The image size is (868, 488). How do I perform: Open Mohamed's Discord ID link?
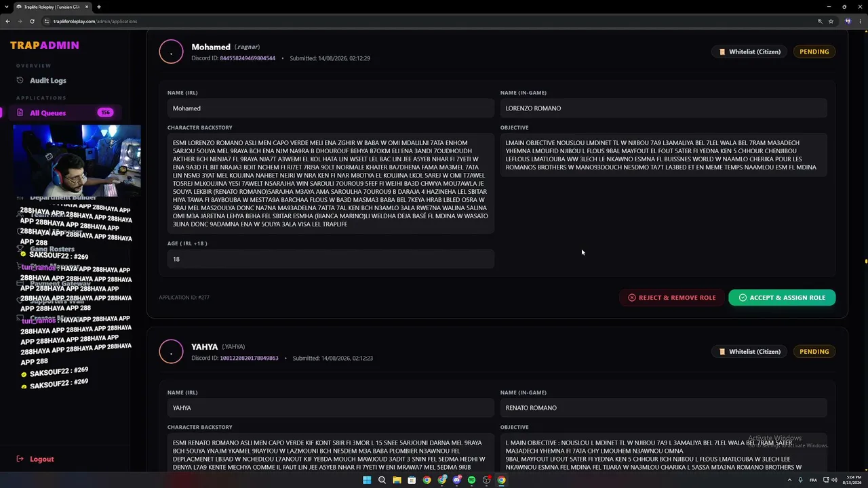tap(248, 58)
